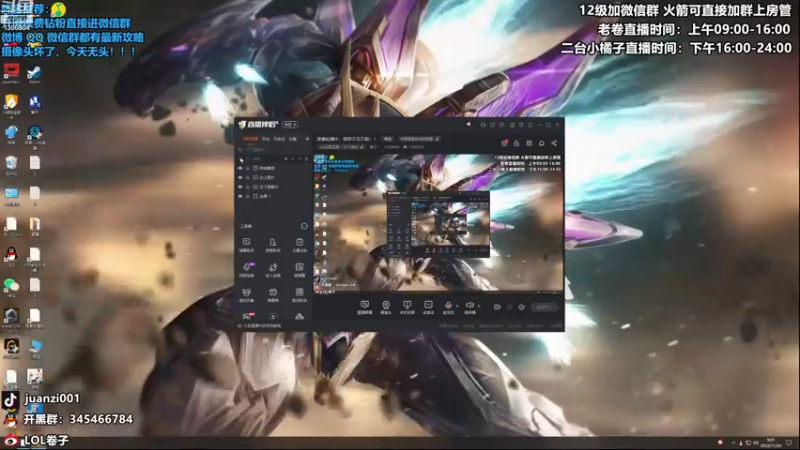The height and width of the screenshot is (450, 800).
Task: Expand microphone options arrow
Action: click(457, 306)
